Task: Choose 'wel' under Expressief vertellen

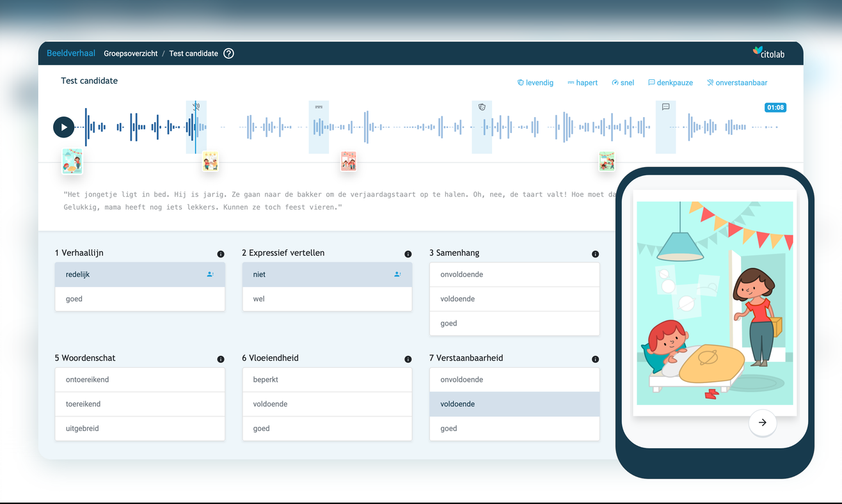Action: tap(326, 299)
